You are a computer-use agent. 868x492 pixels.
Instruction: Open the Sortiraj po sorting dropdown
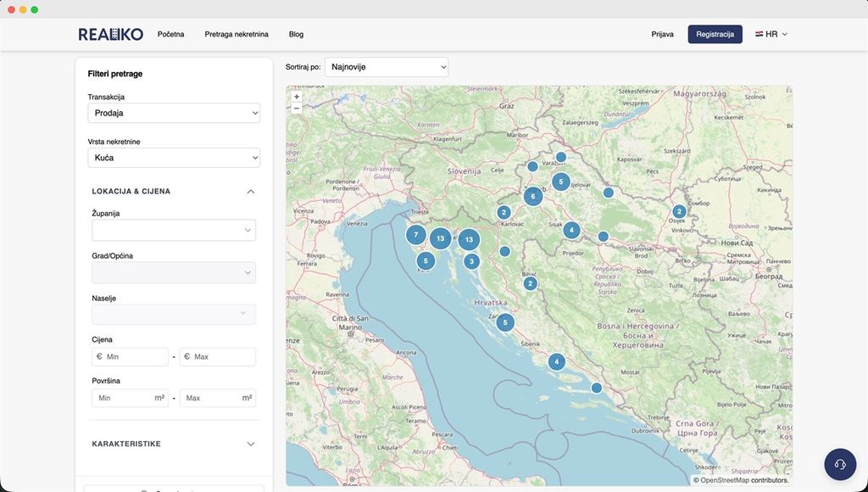point(387,66)
